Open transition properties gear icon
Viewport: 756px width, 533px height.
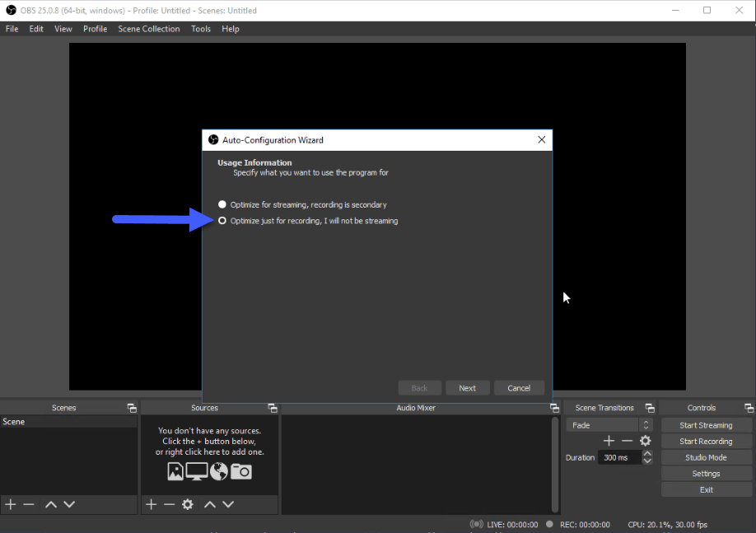(x=645, y=441)
